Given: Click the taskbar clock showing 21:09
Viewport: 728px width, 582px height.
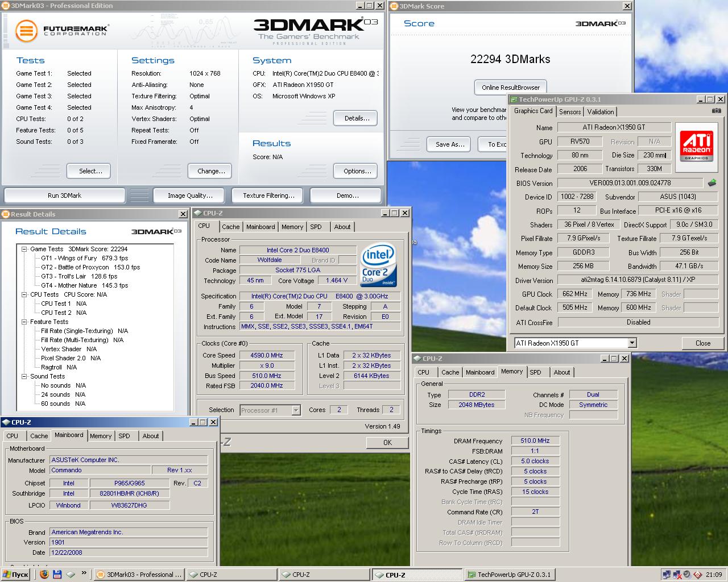Looking at the screenshot, I should (714, 575).
